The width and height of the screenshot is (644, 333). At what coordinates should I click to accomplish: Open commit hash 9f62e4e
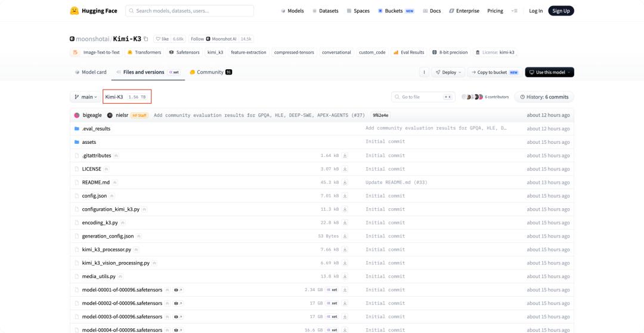[380, 115]
